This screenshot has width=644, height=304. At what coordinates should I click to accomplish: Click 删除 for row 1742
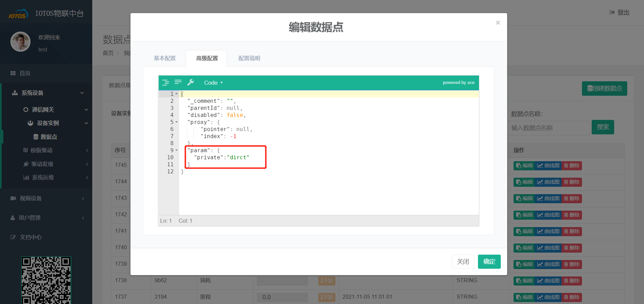pos(572,215)
